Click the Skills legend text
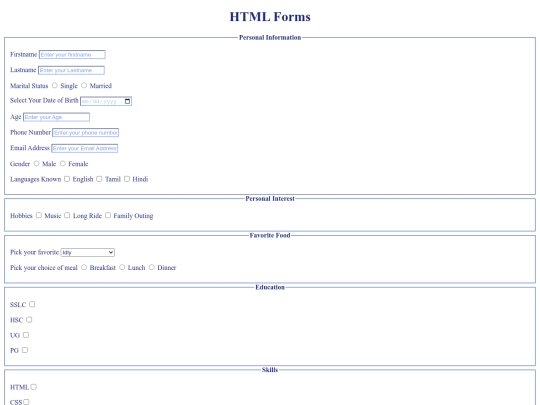 (270, 370)
